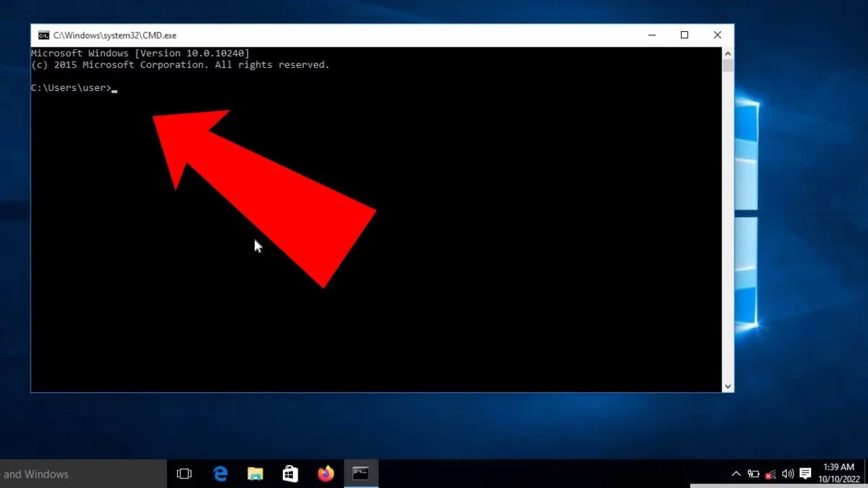Open the taskbar clock showing 1:39 AM
This screenshot has width=868, height=488.
[839, 474]
